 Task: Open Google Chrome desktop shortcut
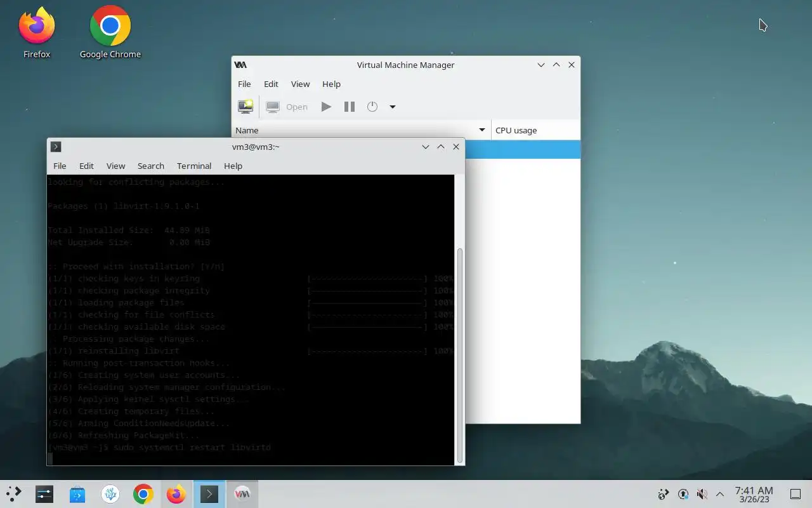click(x=110, y=33)
